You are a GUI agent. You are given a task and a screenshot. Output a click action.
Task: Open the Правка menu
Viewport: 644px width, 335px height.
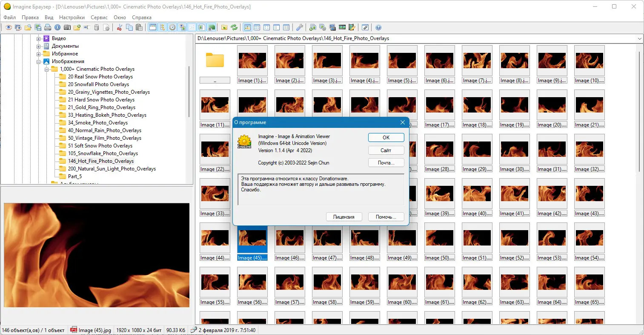click(30, 17)
